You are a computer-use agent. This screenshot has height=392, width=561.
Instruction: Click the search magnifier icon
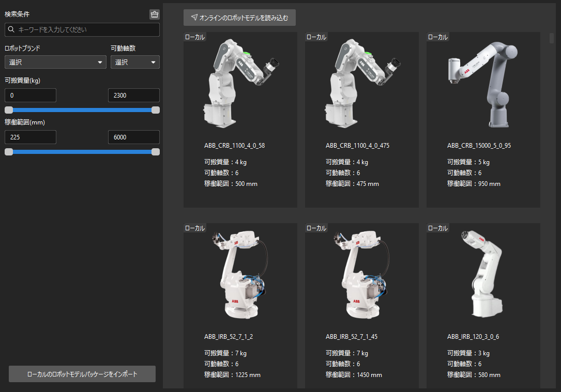tap(11, 30)
